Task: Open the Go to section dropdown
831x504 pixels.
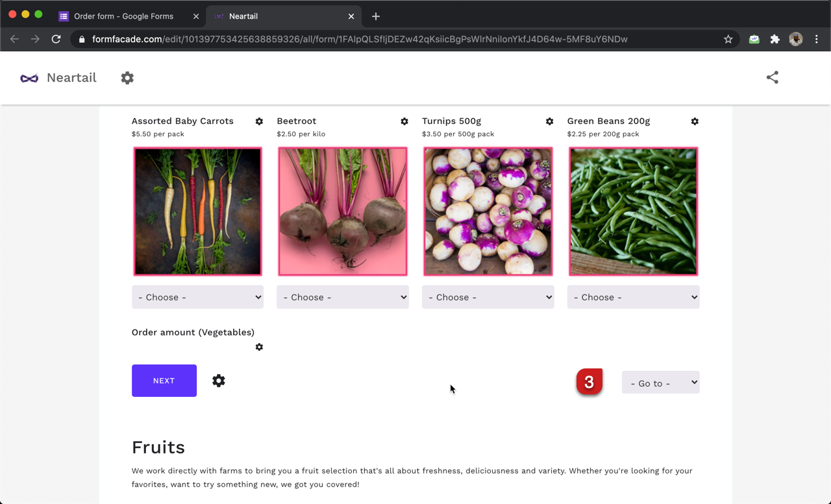Action: pos(660,383)
